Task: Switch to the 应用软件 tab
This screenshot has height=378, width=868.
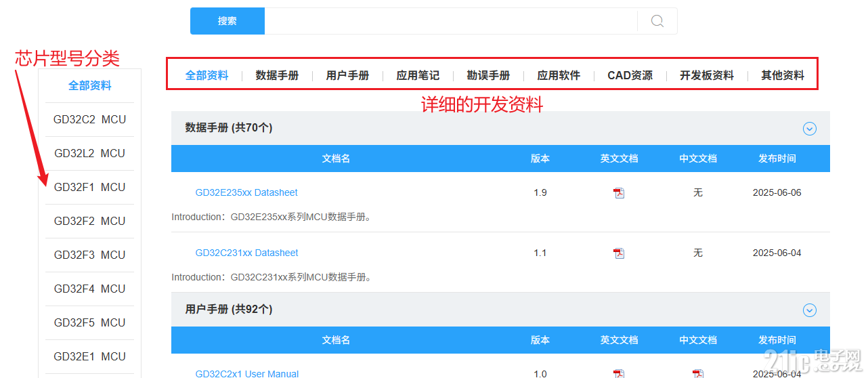Action: [559, 75]
